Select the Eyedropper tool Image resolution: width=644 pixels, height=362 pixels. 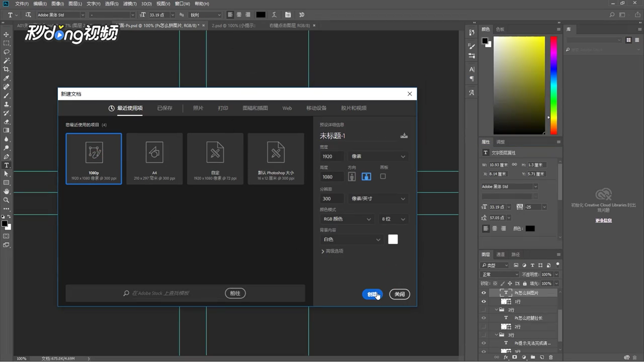[x=6, y=78]
